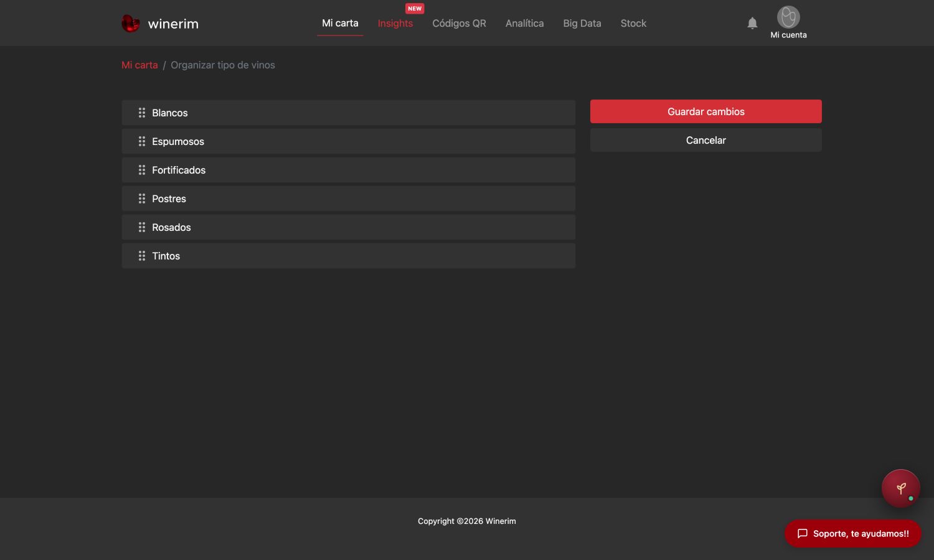Screen dimensions: 934x560
Task: Open Mi cuenta avatar
Action: tap(788, 17)
